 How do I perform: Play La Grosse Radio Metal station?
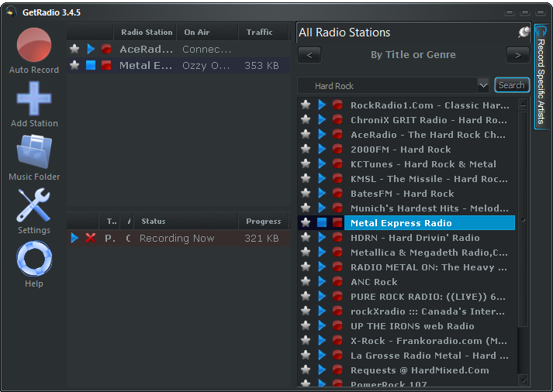pyautogui.click(x=322, y=356)
